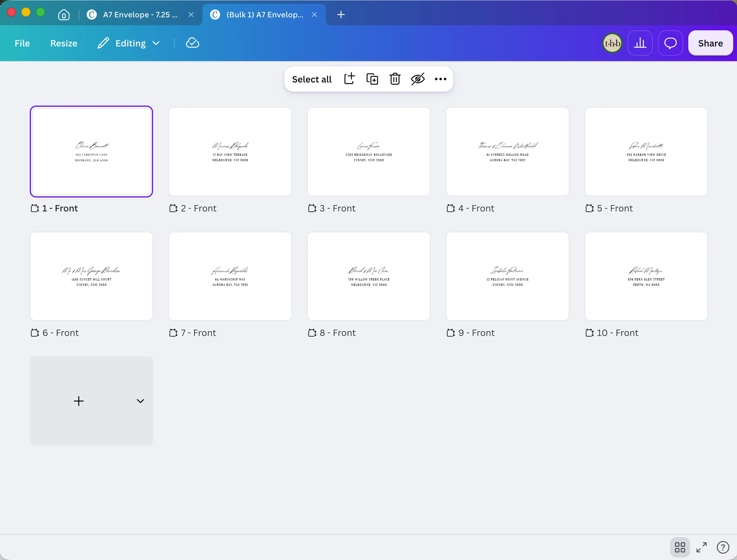Viewport: 737px width, 560px height.
Task: Close the A7 Envelope - 7.25 tab
Action: [191, 15]
